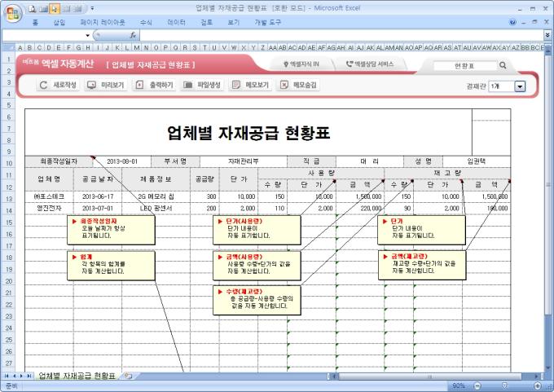The image size is (554, 392).
Task: Click the Insert Worksheet icon after the sheet tab
Action: (128, 376)
